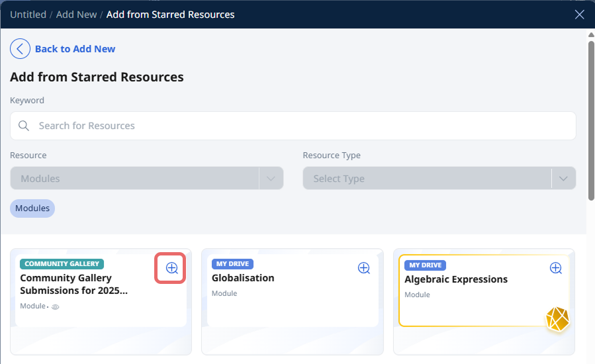The image size is (595, 364).
Task: Close the Add from Starred Resources dialog
Action: (579, 15)
